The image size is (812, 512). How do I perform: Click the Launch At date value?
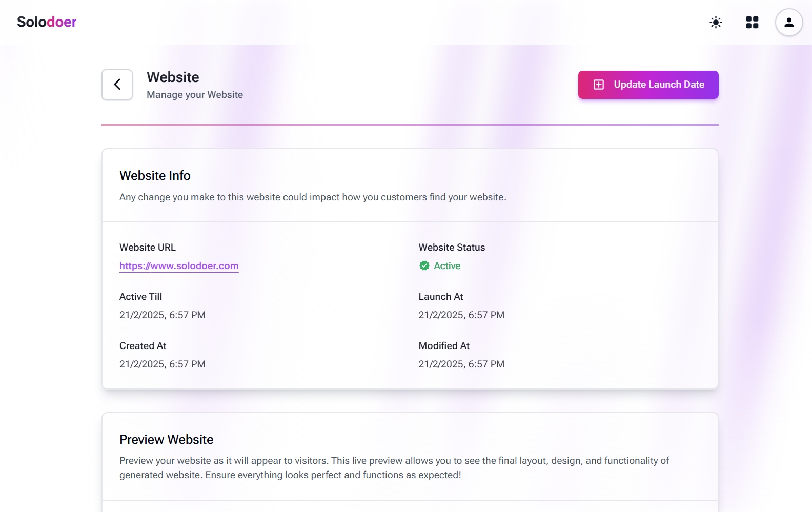point(461,315)
